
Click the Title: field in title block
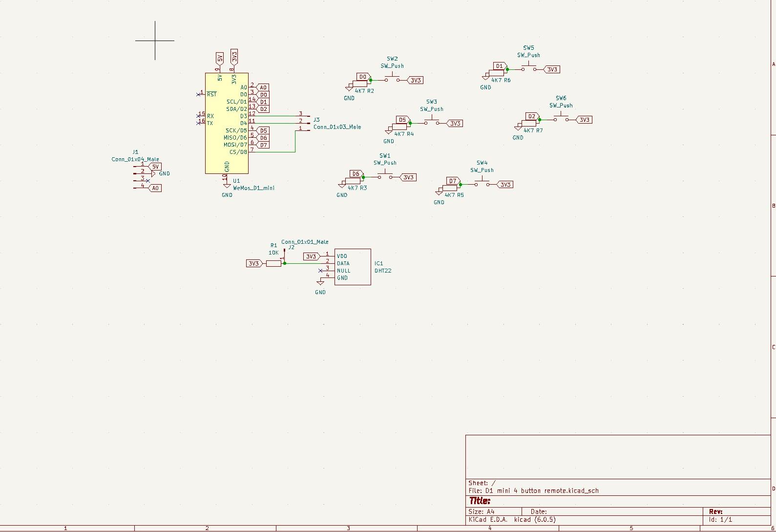click(x=480, y=501)
